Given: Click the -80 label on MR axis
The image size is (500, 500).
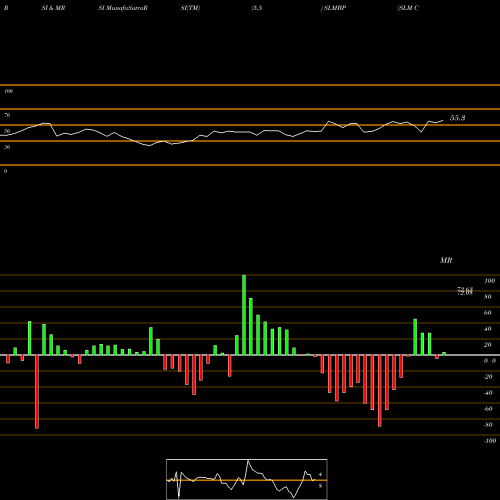Looking at the screenshot, I should (x=488, y=425).
